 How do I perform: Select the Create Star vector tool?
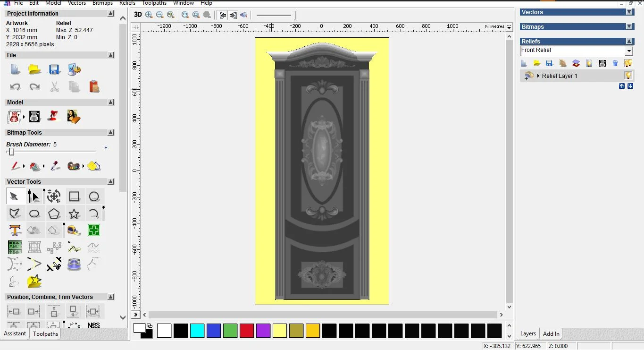[x=74, y=213]
